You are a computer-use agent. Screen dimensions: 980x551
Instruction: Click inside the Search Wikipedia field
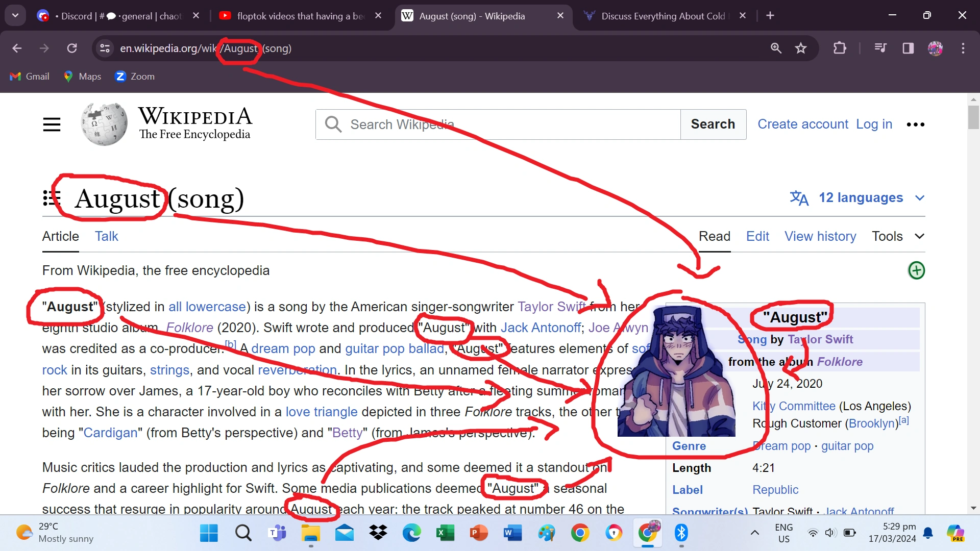tap(498, 124)
